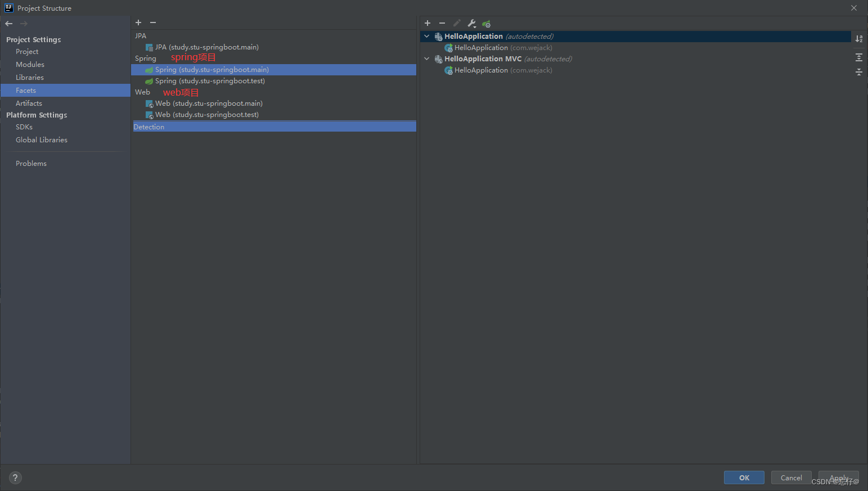This screenshot has height=491, width=868.
Task: Expand all nodes using expand-all icon
Action: click(858, 57)
